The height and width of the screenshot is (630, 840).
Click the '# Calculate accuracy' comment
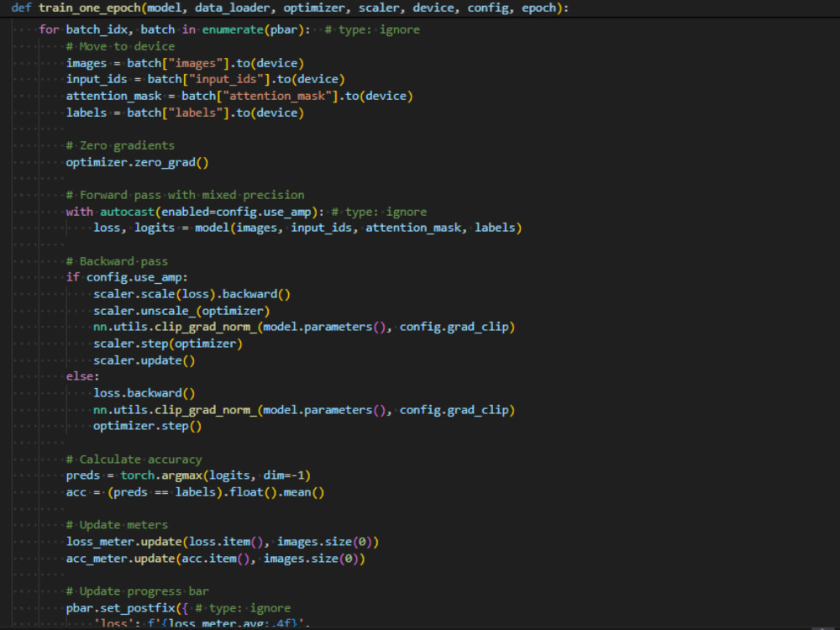pos(134,459)
